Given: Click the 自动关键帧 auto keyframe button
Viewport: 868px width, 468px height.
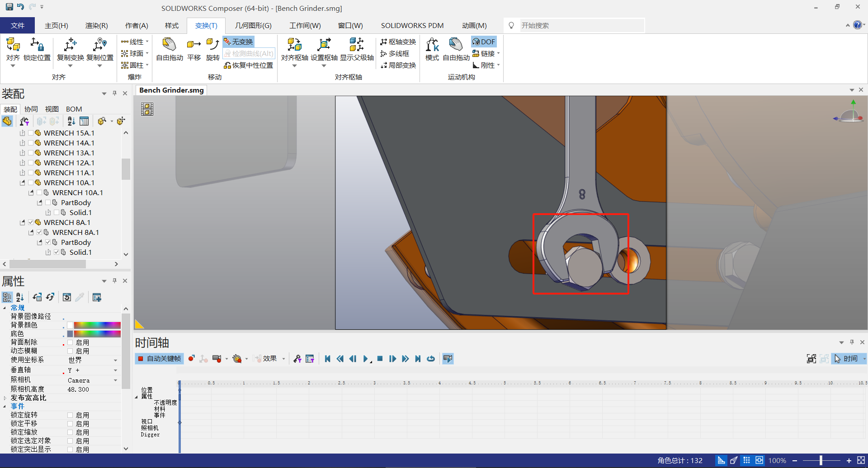Looking at the screenshot, I should (160, 359).
